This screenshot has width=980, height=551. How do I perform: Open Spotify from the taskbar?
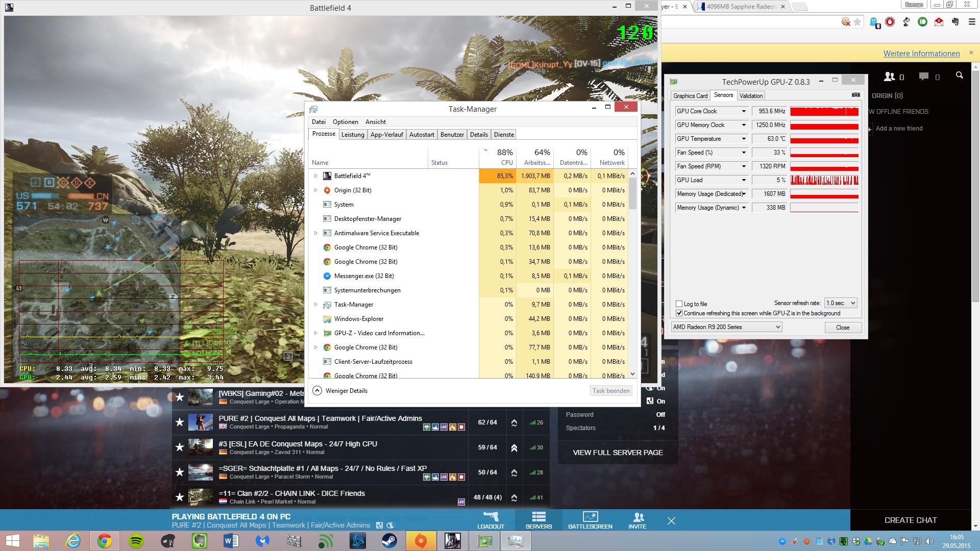tap(136, 541)
